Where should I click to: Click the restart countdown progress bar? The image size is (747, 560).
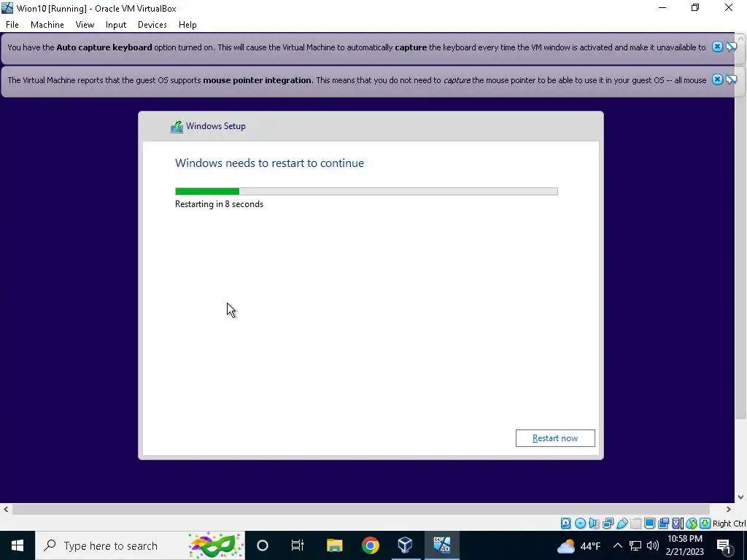[x=366, y=192]
